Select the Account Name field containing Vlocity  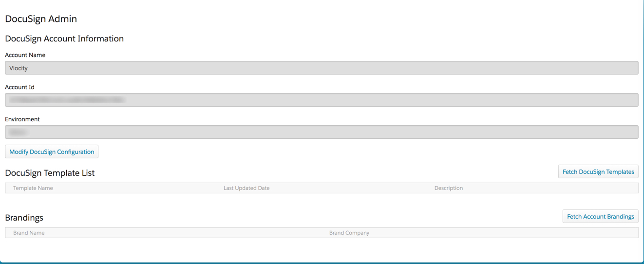click(322, 68)
